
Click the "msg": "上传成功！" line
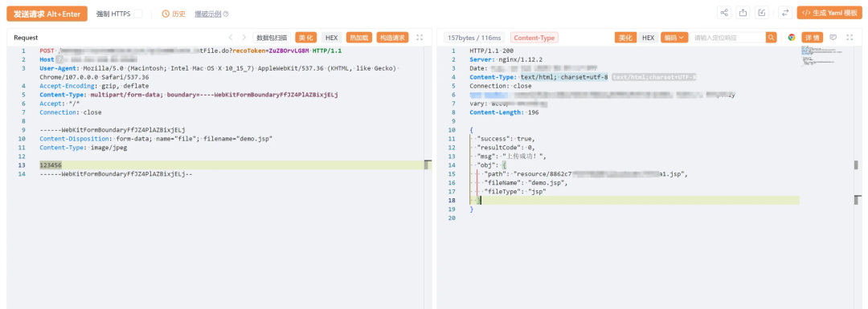511,157
